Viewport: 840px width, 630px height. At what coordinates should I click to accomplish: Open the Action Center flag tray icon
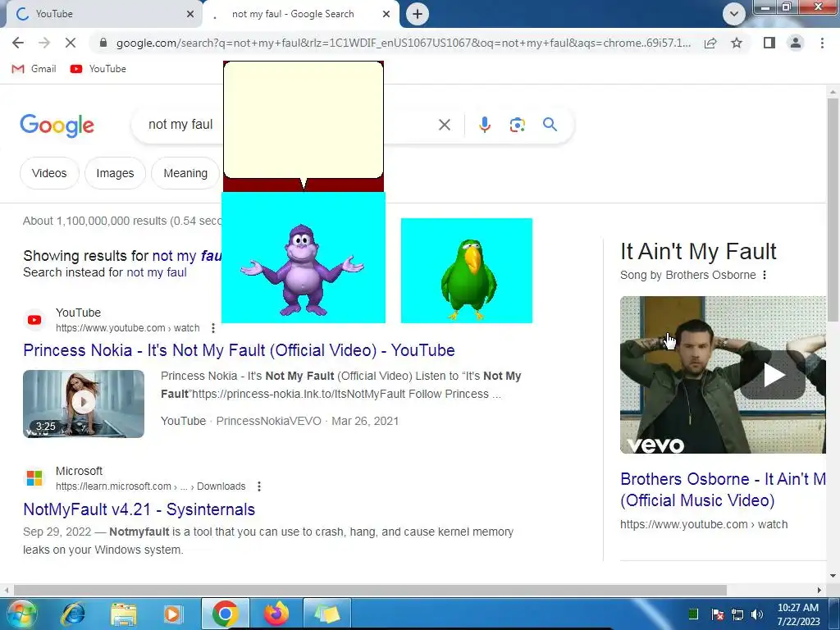[718, 614]
